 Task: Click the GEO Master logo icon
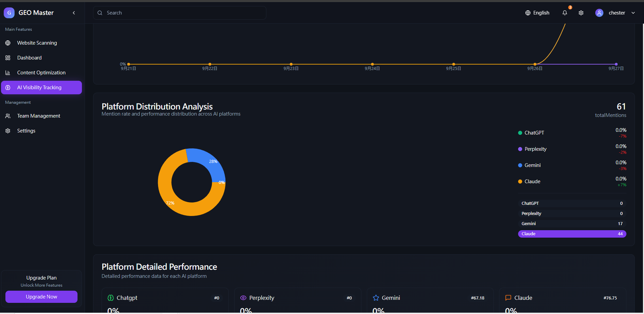(9, 13)
